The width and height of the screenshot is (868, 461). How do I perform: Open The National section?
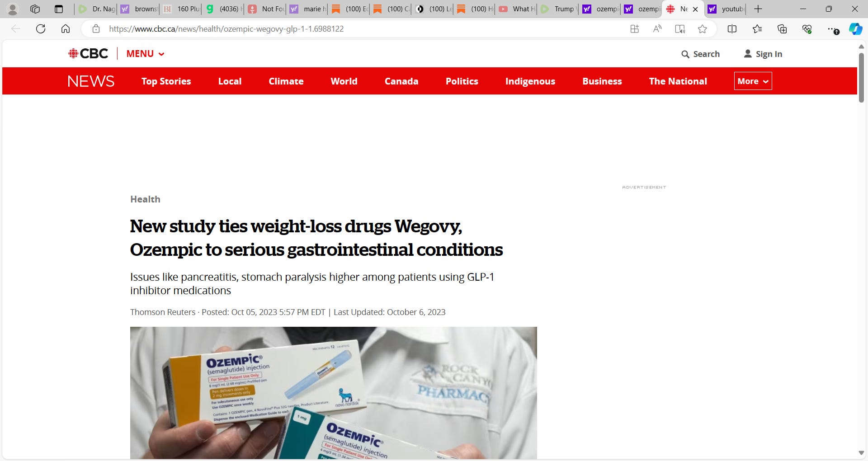tap(678, 81)
